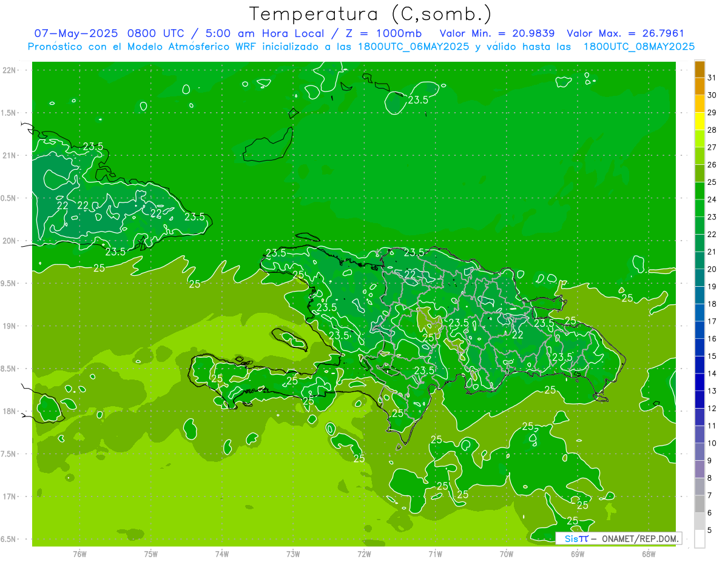The image size is (728, 562).
Task: Select the green swatch between 23 and 24
Action: 699,209
